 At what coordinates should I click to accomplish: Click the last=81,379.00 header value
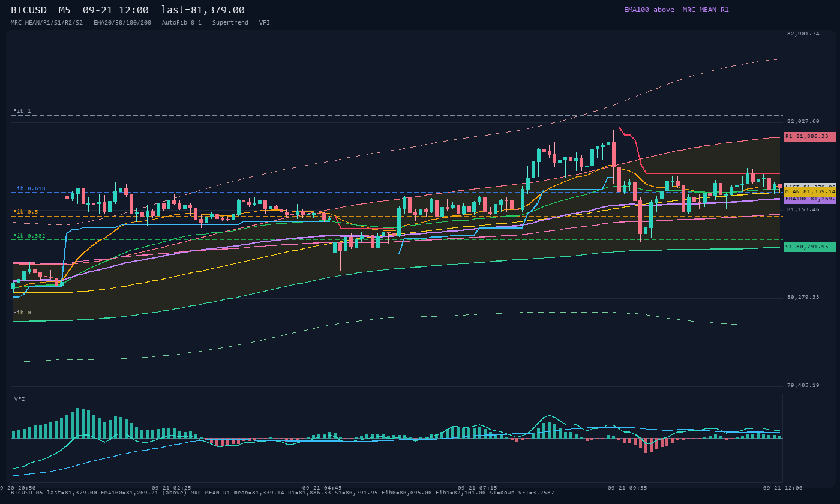tap(203, 10)
